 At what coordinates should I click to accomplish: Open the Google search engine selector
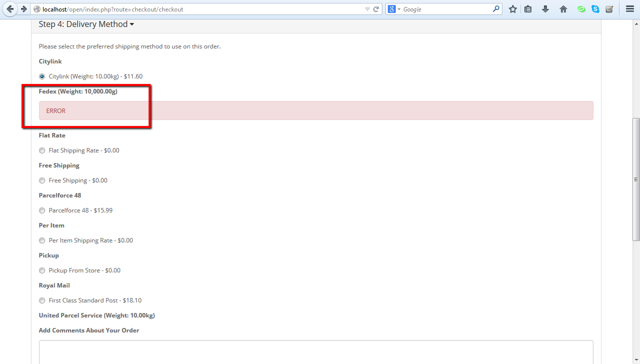pyautogui.click(x=394, y=9)
